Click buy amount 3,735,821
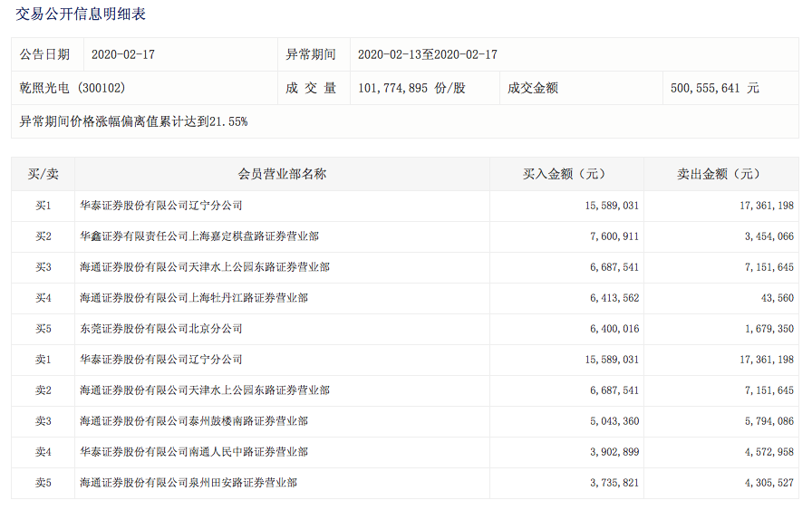Screen dimensions: 812x510 tap(614, 483)
